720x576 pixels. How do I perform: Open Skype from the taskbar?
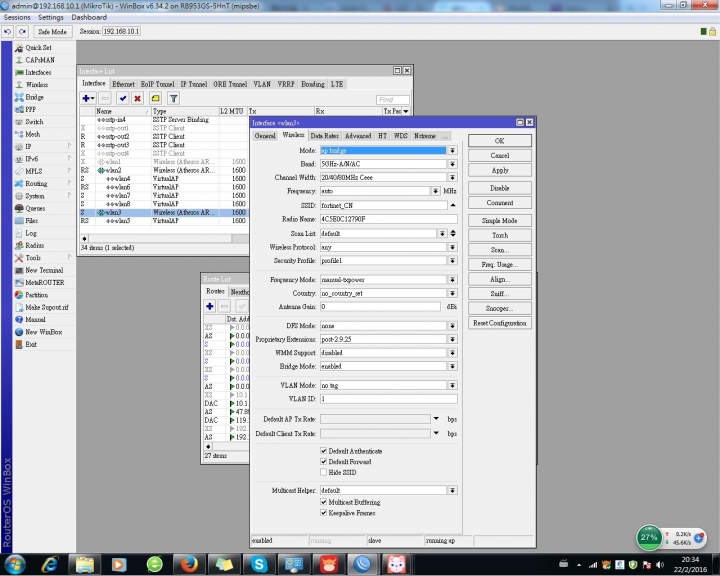point(259,564)
